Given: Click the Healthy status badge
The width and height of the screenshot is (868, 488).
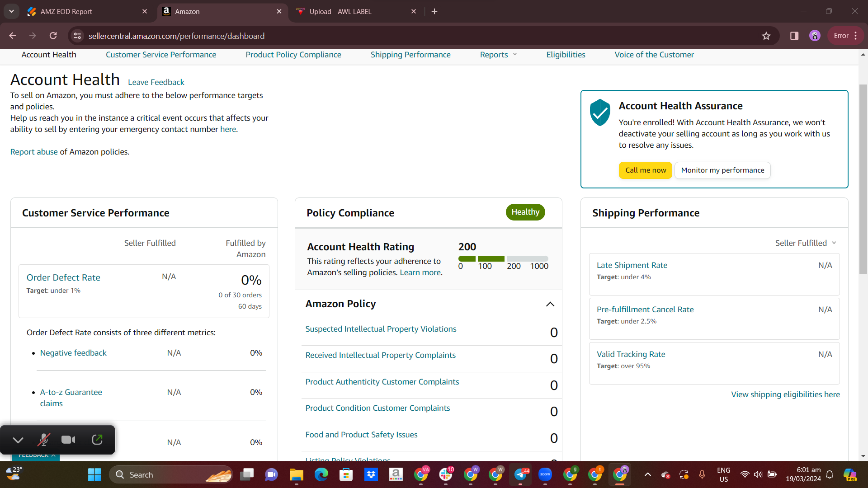Looking at the screenshot, I should [x=525, y=212].
